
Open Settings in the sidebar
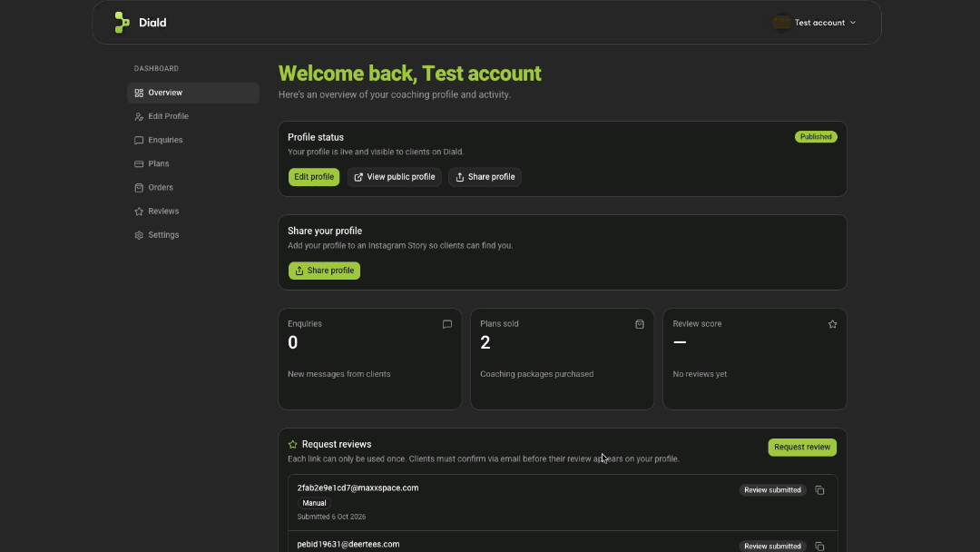[193, 235]
